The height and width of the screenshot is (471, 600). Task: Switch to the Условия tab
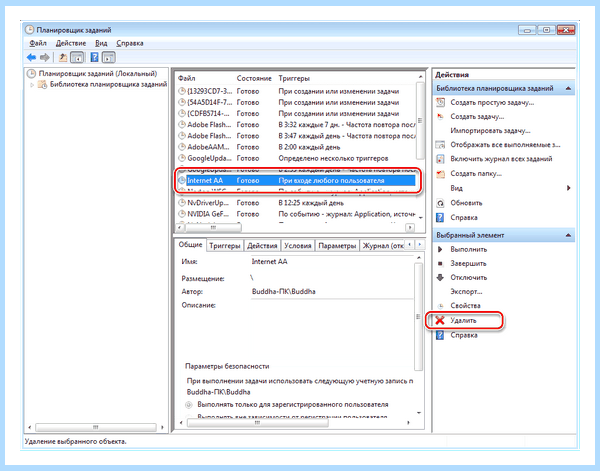pyautogui.click(x=297, y=246)
